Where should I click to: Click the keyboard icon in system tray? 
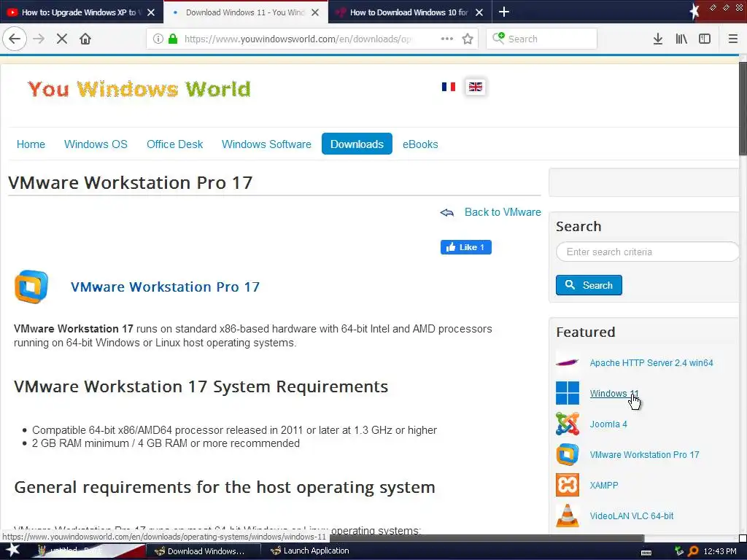pyautogui.click(x=646, y=552)
